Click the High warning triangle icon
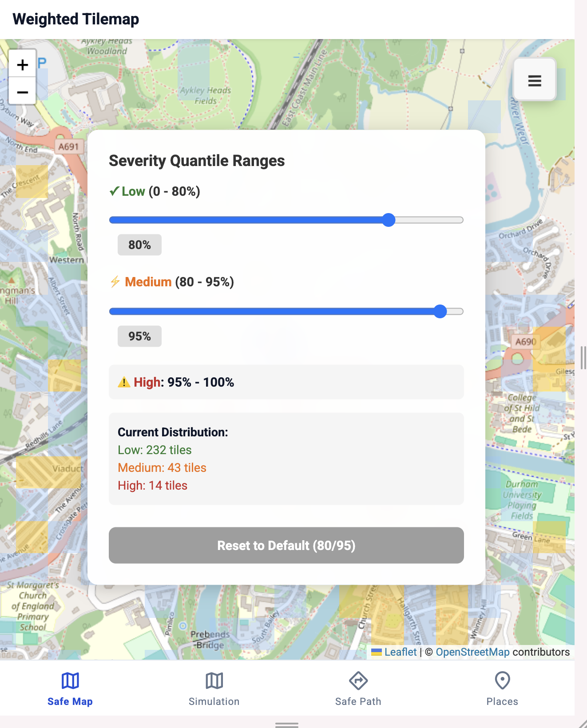The image size is (587, 728). [x=124, y=382]
